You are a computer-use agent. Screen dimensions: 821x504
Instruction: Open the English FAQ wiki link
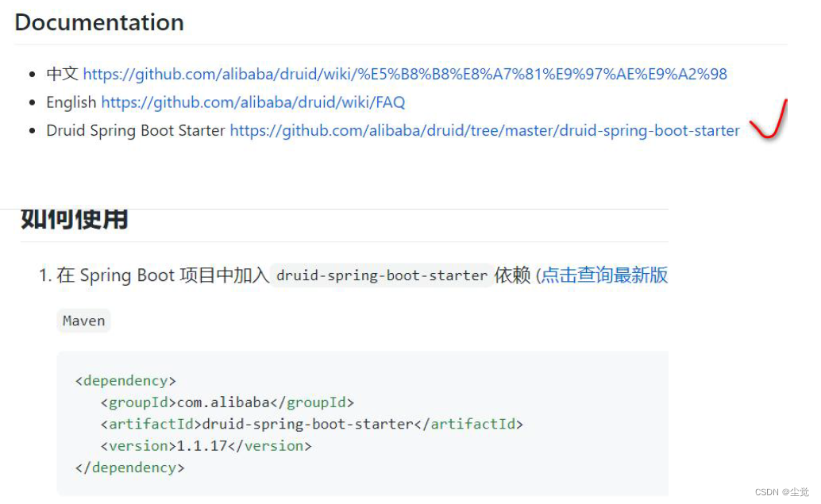pyautogui.click(x=253, y=102)
